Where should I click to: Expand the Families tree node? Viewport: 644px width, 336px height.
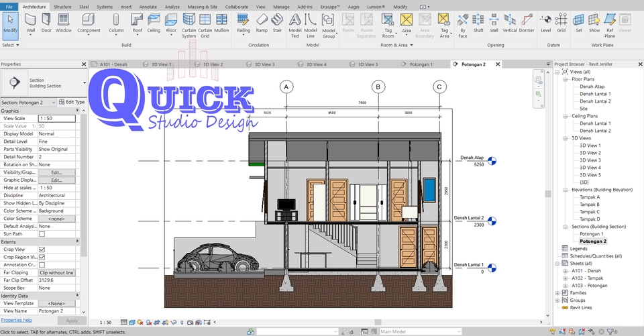tap(557, 293)
